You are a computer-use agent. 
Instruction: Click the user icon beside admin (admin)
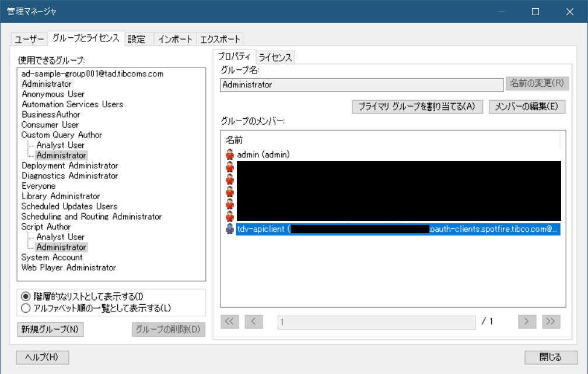tap(229, 154)
